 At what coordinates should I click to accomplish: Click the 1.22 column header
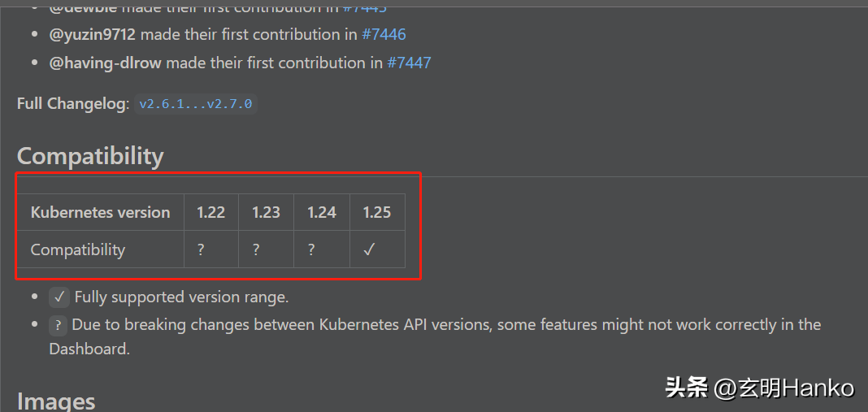point(211,212)
